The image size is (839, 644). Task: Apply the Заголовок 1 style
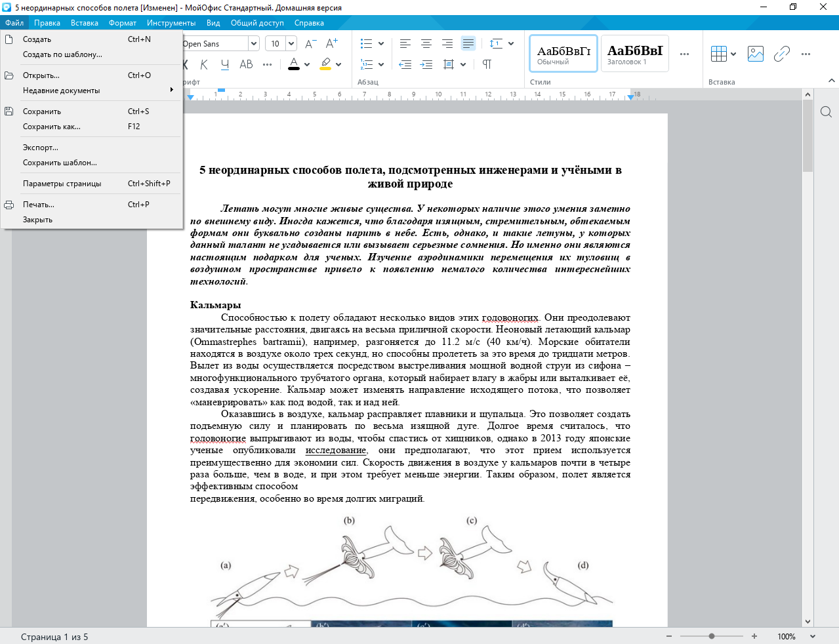(x=635, y=53)
